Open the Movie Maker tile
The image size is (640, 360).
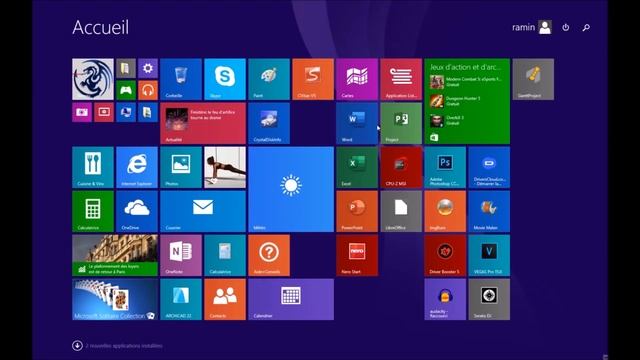(489, 211)
